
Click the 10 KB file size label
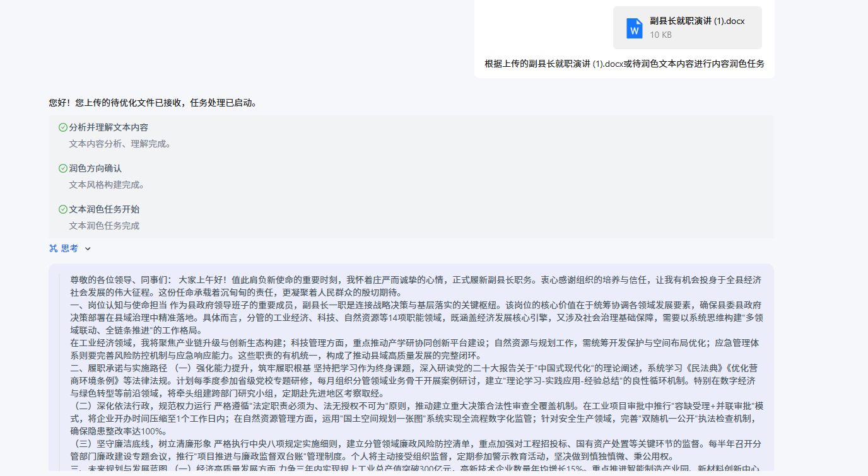pyautogui.click(x=660, y=35)
